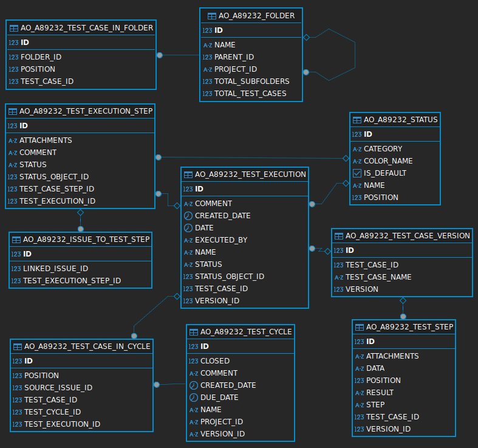The width and height of the screenshot is (478, 448).
Task: Click the 123 icon beside TOTAL_SUBFOLDERS
Action: tap(207, 81)
